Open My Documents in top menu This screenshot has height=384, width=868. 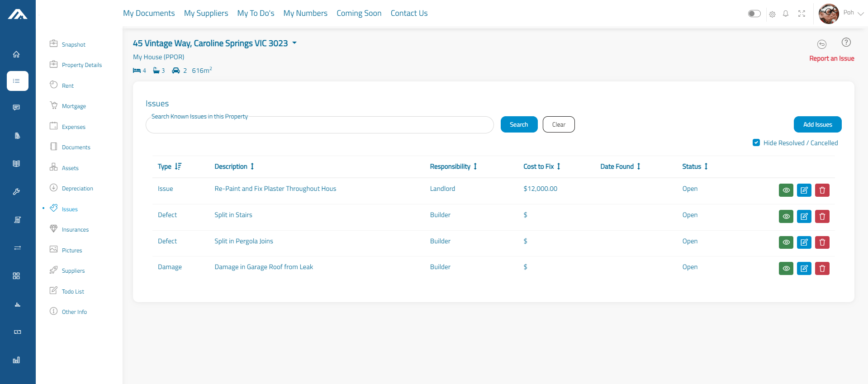[x=149, y=13]
